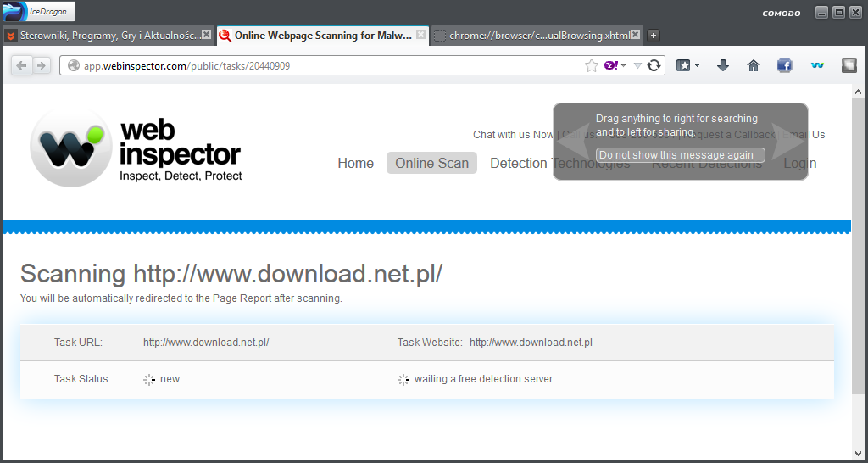Viewport: 868px width, 463px height.
Task: Switch to the Sterowniki, Programy, Gry tab
Action: [x=108, y=36]
